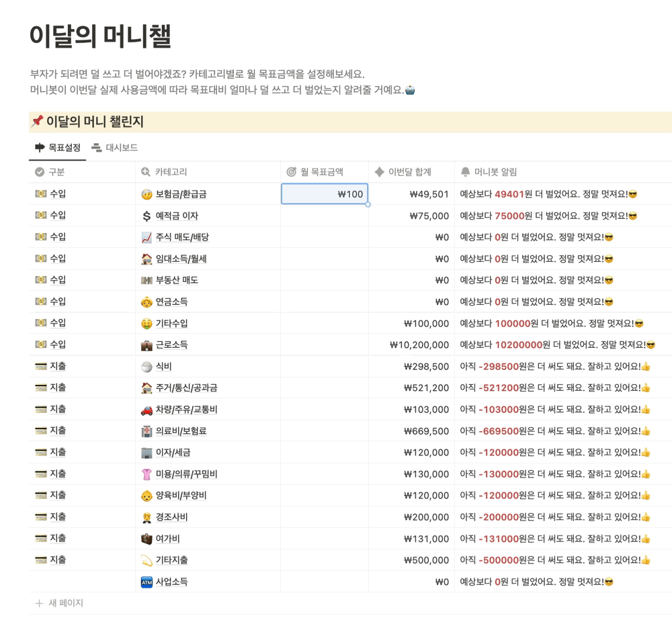Click the house icon for 주거/통신/공과금
The image size is (672, 628).
coord(146,388)
